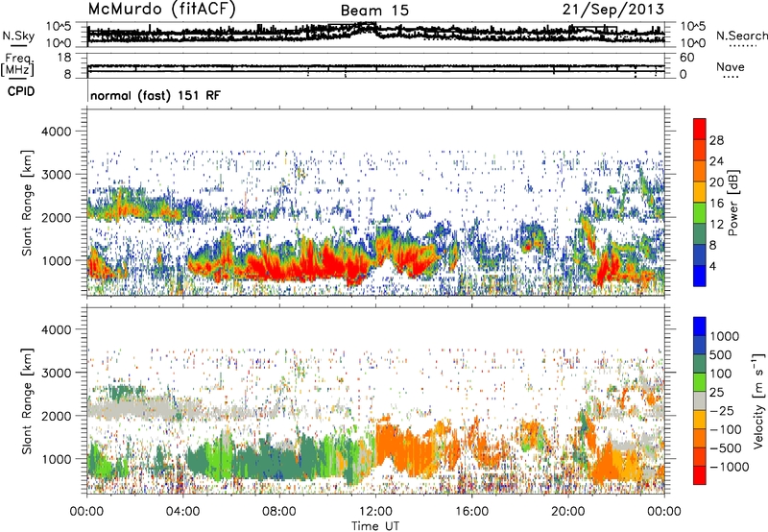Click the '4000' tick of the power panel
Image resolution: width=768 pixels, height=532 pixels.
pyautogui.click(x=56, y=132)
